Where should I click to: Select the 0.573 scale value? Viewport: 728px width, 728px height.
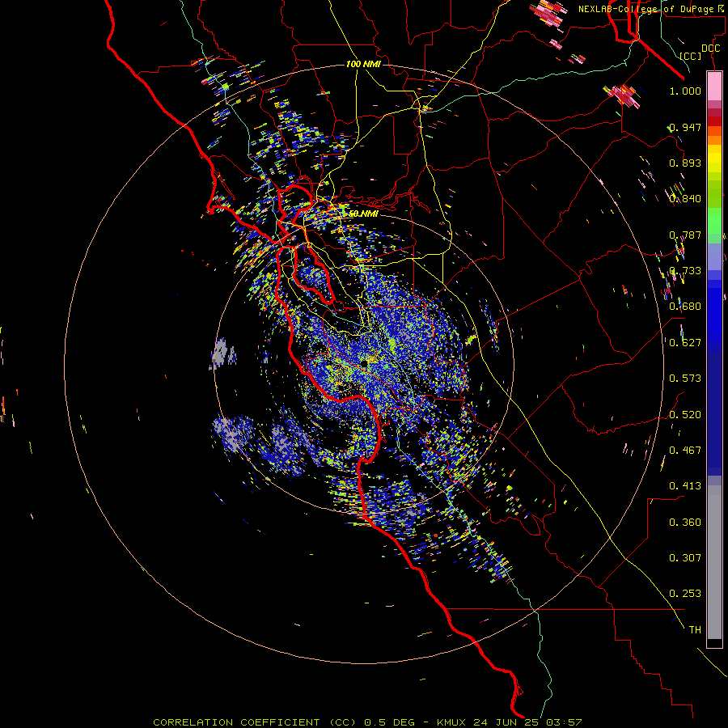(685, 379)
